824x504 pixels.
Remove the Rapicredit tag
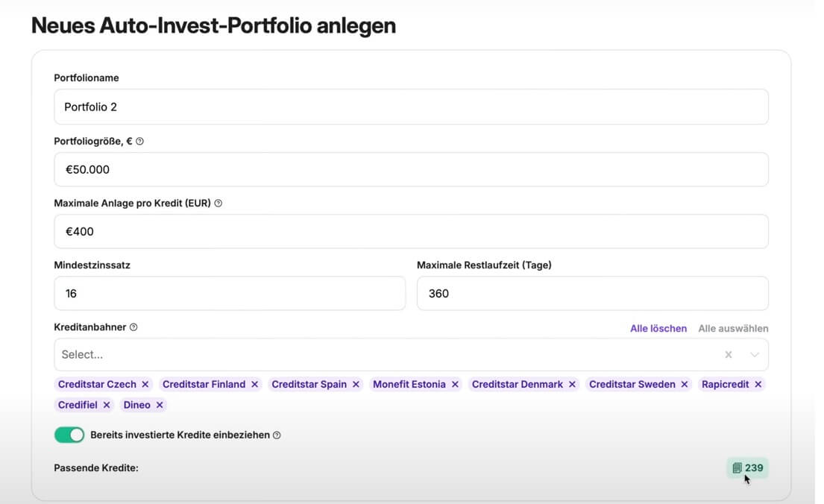[758, 385]
